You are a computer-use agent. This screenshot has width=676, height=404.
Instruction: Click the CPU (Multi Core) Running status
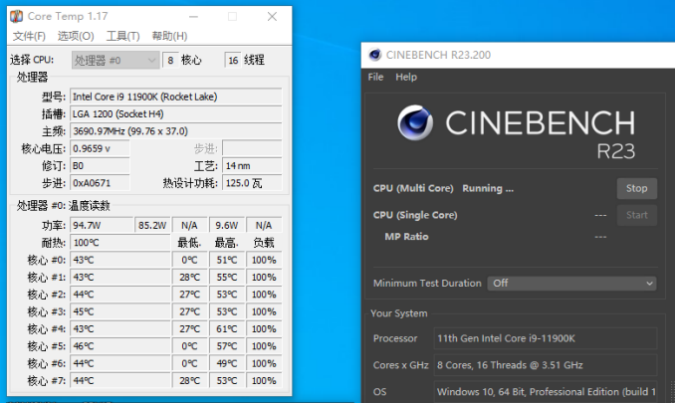tap(488, 188)
